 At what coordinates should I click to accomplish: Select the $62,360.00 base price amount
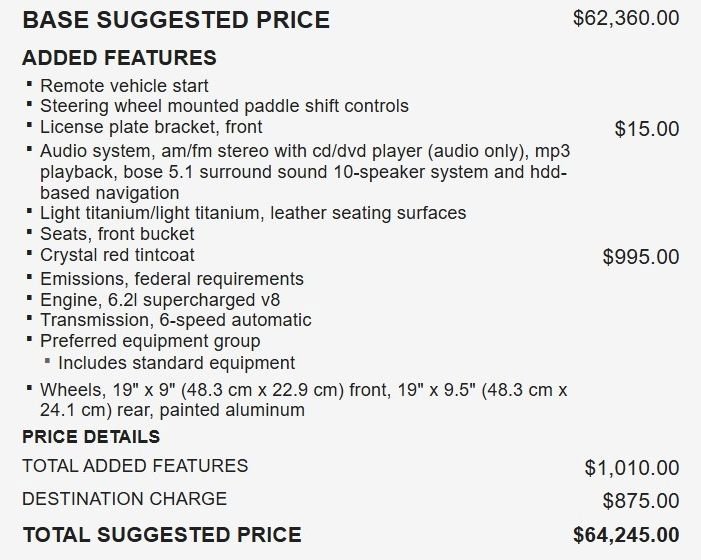[x=626, y=18]
